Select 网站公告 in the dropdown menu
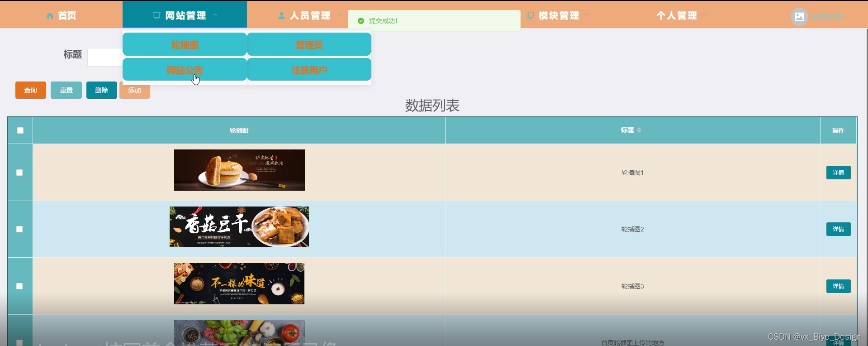This screenshot has height=346, width=868. click(x=185, y=70)
